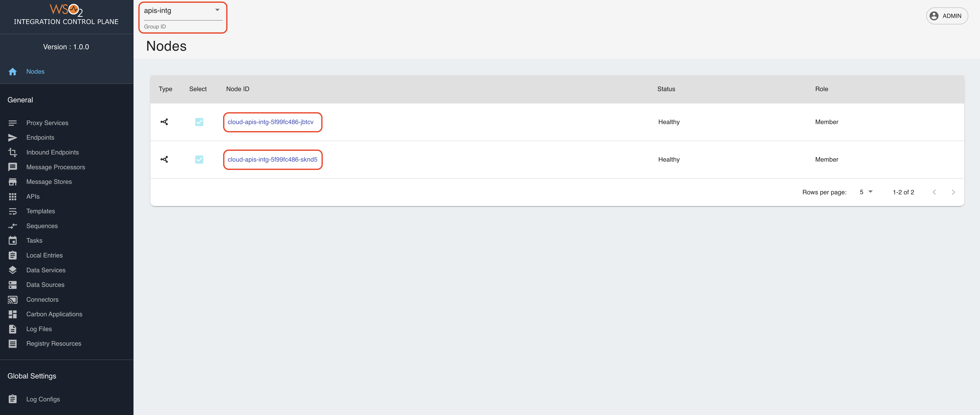Deselect the cloud-apis-intg-5f99fc486-sknd5 node checkbox
Image resolution: width=980 pixels, height=415 pixels.
click(199, 159)
